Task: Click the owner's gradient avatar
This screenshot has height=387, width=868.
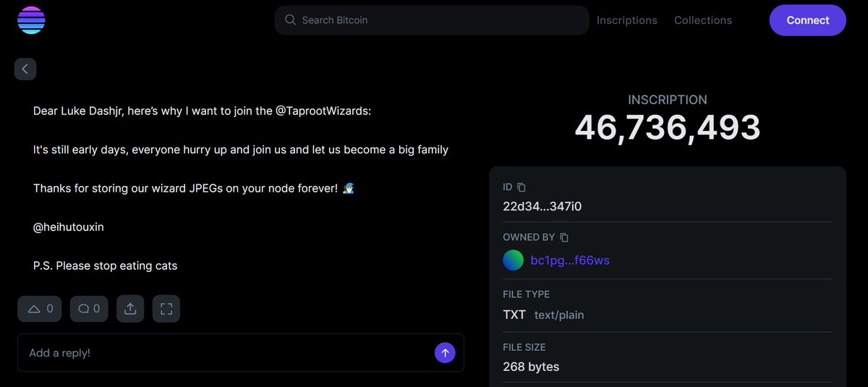Action: [513, 260]
